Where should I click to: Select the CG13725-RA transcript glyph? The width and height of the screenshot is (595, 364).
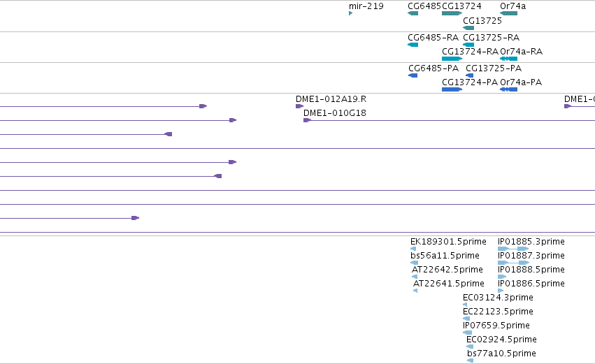point(468,45)
